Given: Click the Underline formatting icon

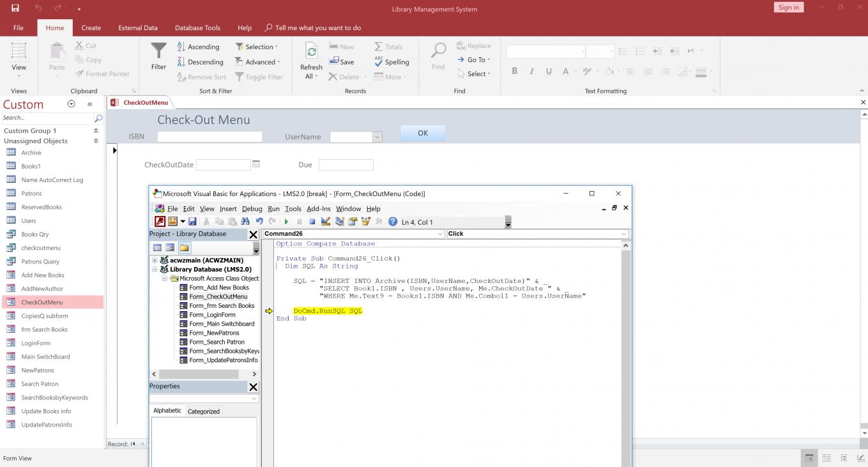Looking at the screenshot, I should tap(549, 72).
